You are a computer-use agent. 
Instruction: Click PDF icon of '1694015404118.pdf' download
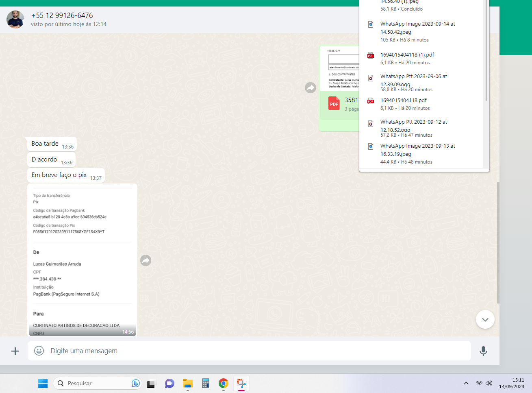[x=371, y=101]
